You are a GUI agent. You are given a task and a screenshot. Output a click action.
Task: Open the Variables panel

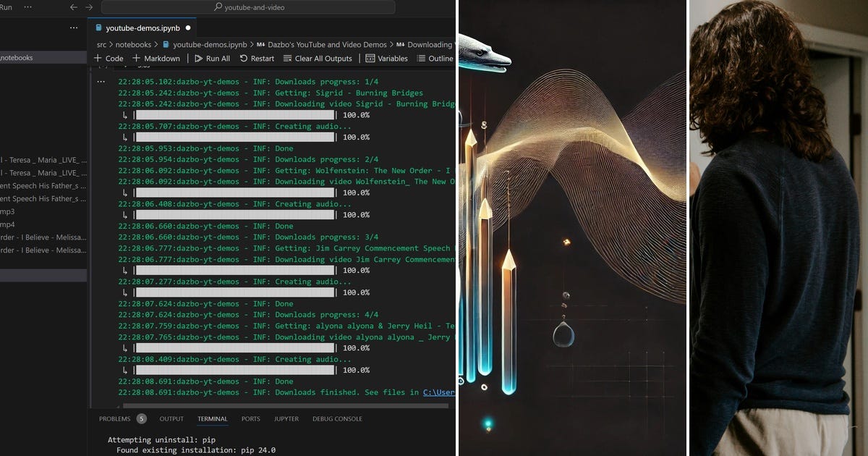tap(387, 59)
